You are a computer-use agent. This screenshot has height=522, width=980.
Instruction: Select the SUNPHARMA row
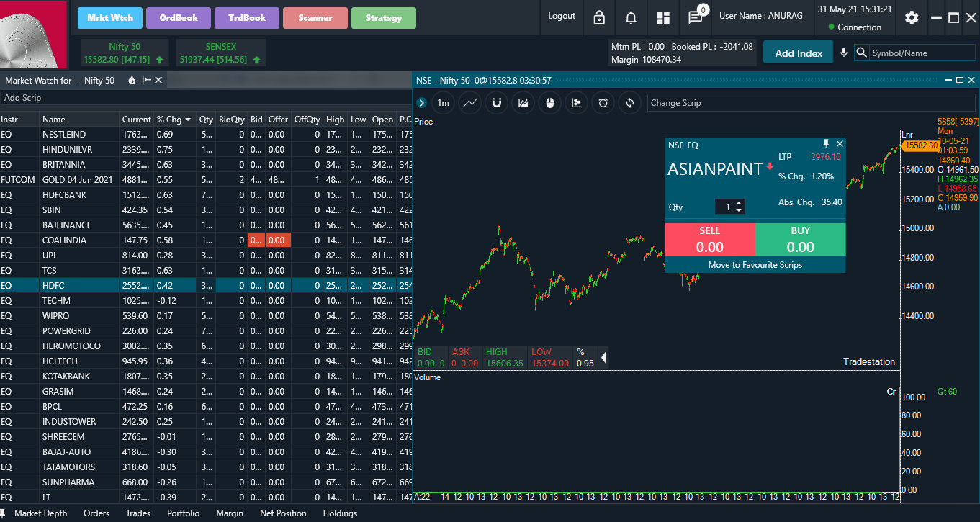coord(206,482)
